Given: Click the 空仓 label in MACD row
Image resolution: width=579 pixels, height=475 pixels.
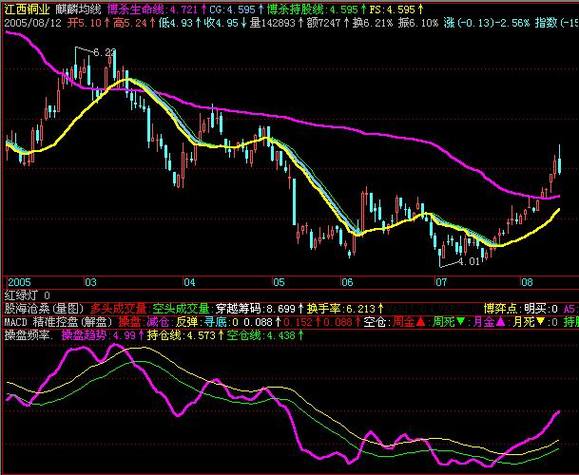Looking at the screenshot, I should (x=375, y=322).
